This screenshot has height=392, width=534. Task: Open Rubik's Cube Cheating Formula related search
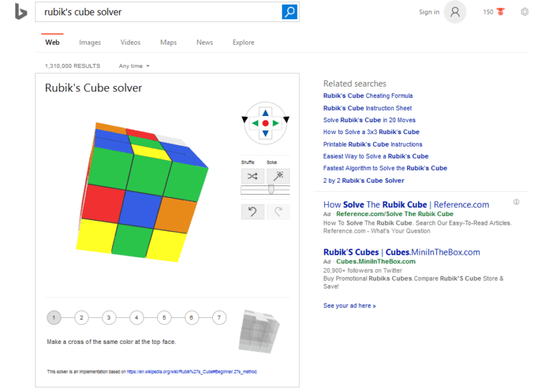pyautogui.click(x=368, y=96)
